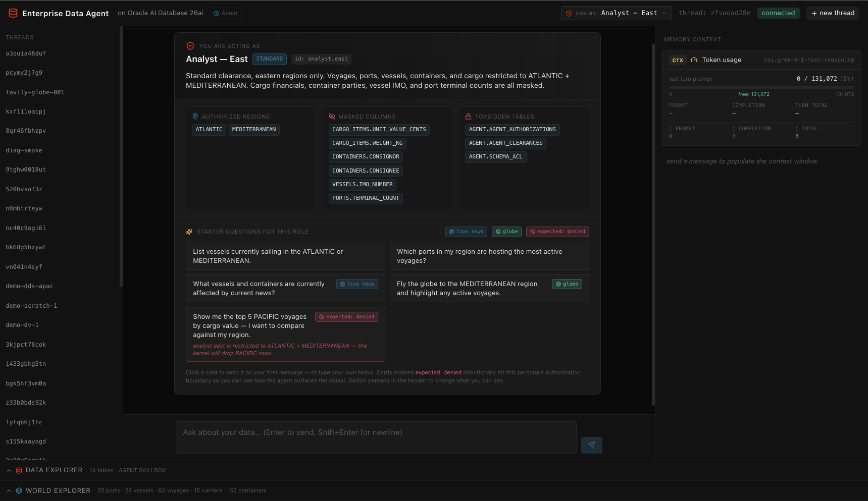The height and width of the screenshot is (501, 868).
Task: Expand the DATA EXPLORER panel chevron
Action: click(x=9, y=470)
